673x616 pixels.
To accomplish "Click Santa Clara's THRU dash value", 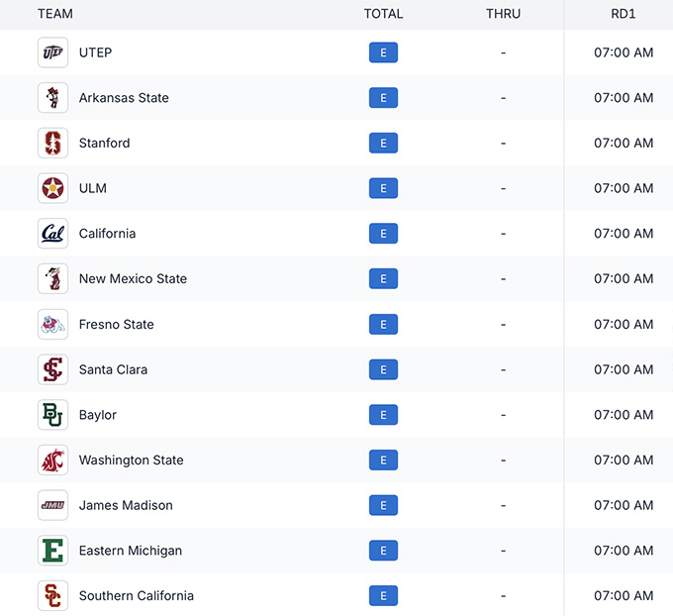I will [503, 369].
